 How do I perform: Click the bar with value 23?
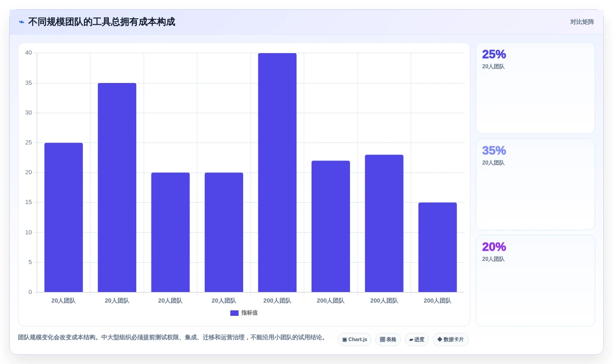(x=384, y=223)
